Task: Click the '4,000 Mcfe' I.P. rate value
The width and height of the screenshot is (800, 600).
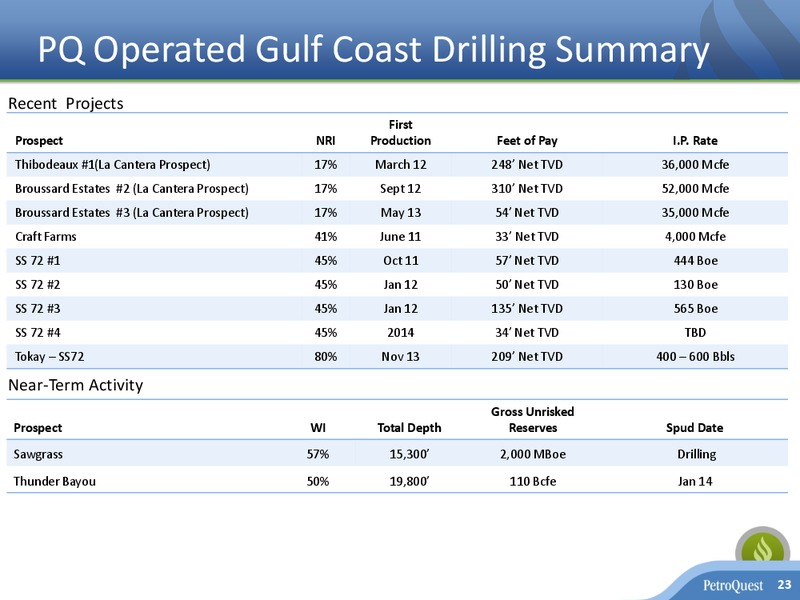Action: pos(695,237)
